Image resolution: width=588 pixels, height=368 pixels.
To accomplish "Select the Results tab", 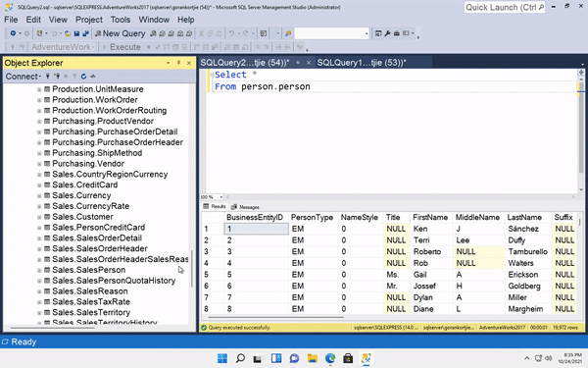I will click(x=215, y=206).
